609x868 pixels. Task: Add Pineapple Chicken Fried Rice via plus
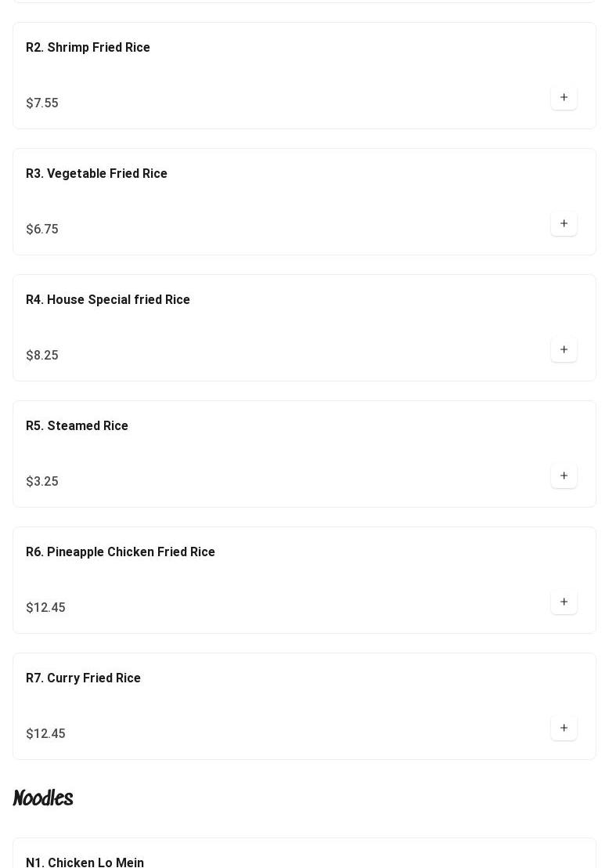564,602
